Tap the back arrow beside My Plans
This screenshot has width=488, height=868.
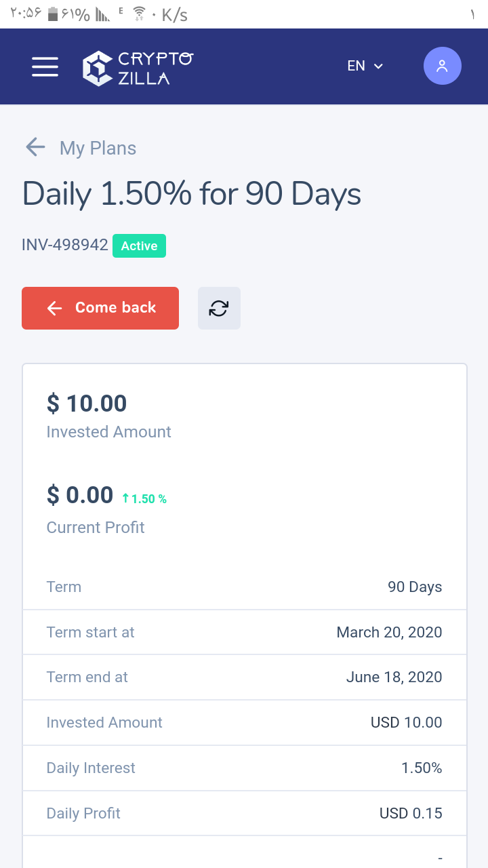tap(35, 147)
